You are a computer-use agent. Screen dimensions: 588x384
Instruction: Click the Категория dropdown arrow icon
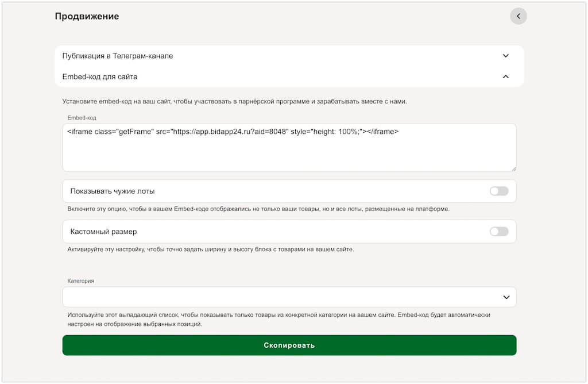(506, 297)
